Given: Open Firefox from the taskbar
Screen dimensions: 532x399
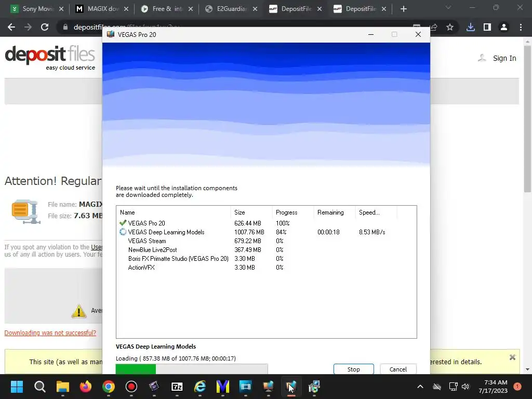Looking at the screenshot, I should (86, 387).
